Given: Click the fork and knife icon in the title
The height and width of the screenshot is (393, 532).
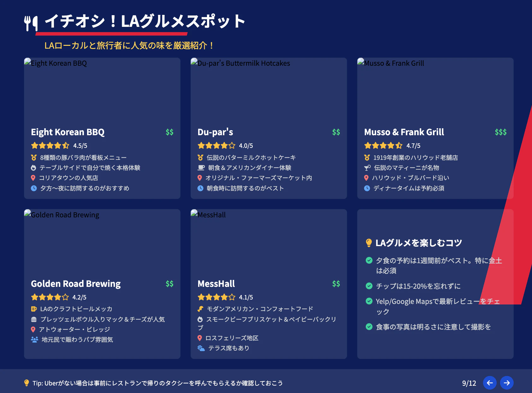Looking at the screenshot, I should [31, 23].
